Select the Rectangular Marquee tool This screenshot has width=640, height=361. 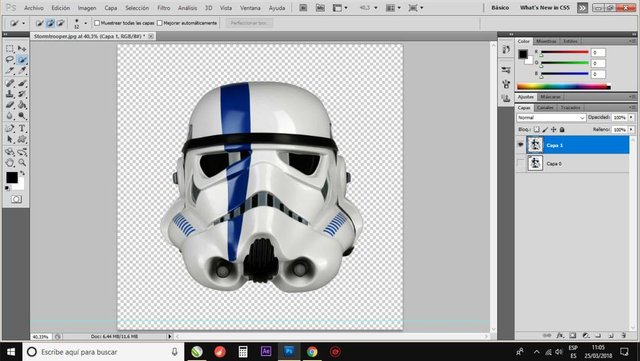coord(10,49)
